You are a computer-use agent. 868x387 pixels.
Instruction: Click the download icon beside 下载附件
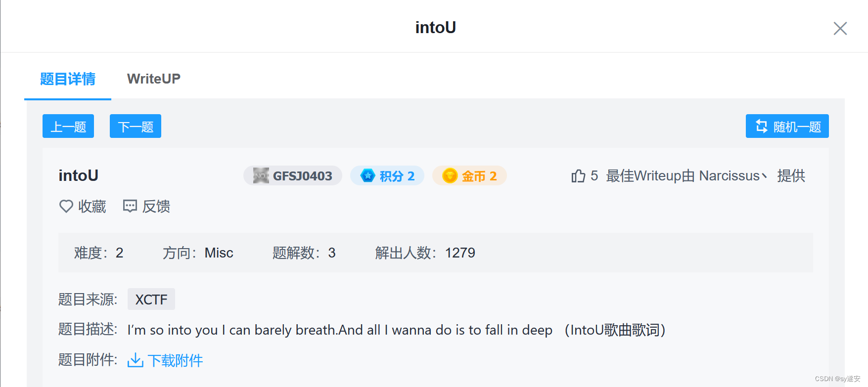(x=135, y=361)
